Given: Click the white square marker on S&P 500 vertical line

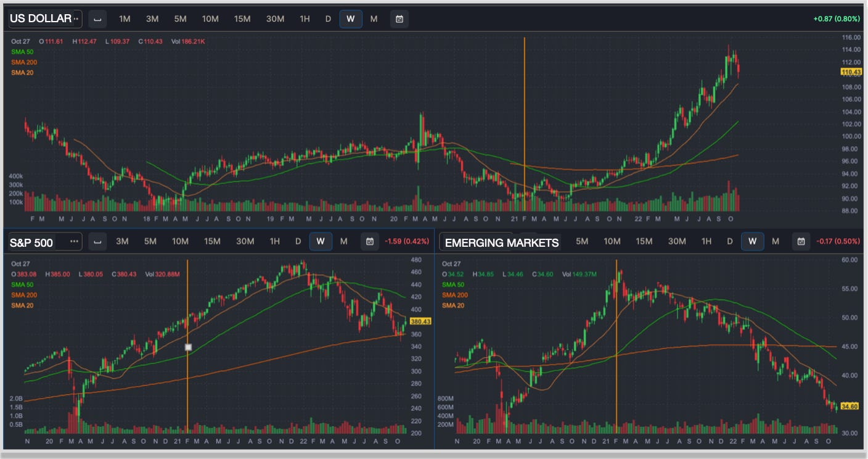Looking at the screenshot, I should pos(188,347).
